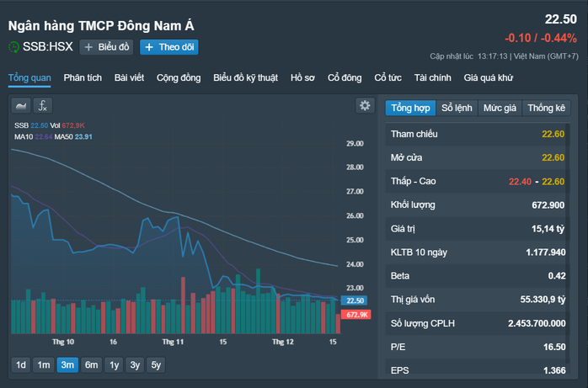
Task: Open the Biểu đồ kỹ thuật tab
Action: click(245, 77)
